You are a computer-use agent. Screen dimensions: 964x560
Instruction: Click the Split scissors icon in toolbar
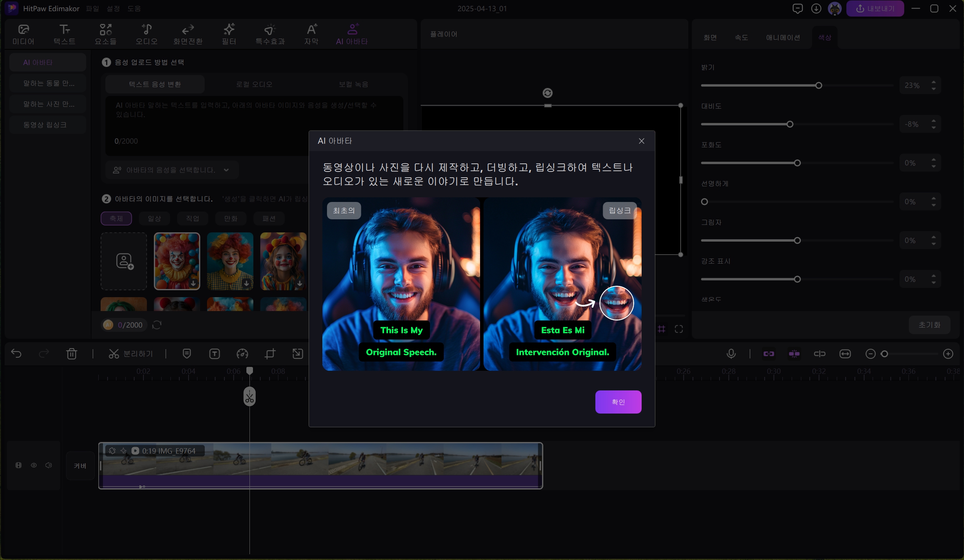(x=114, y=353)
